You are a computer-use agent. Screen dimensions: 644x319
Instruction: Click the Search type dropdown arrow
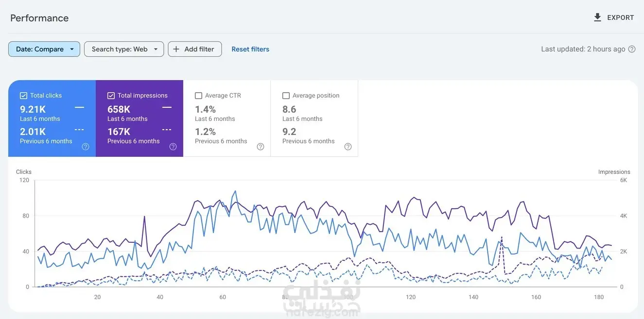point(156,49)
